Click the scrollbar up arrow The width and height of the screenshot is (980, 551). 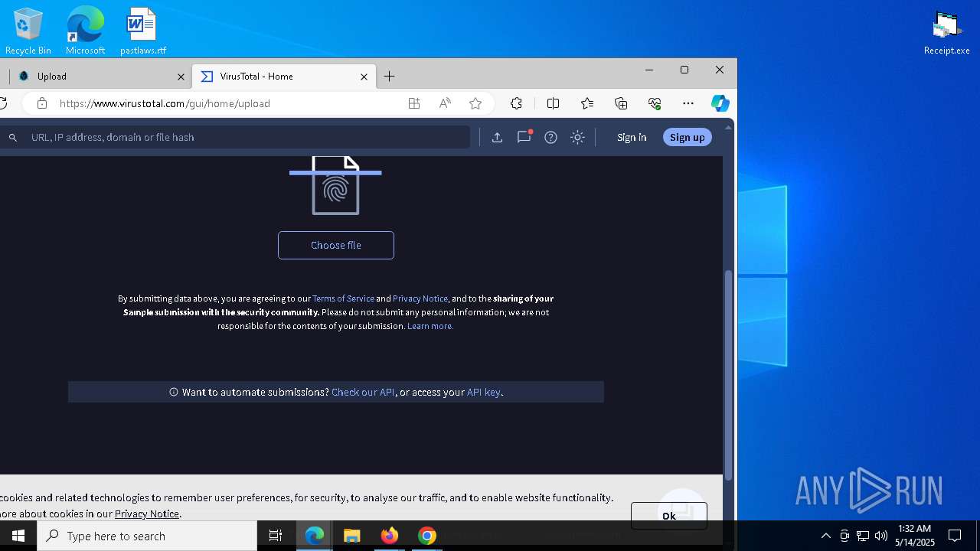[x=728, y=126]
